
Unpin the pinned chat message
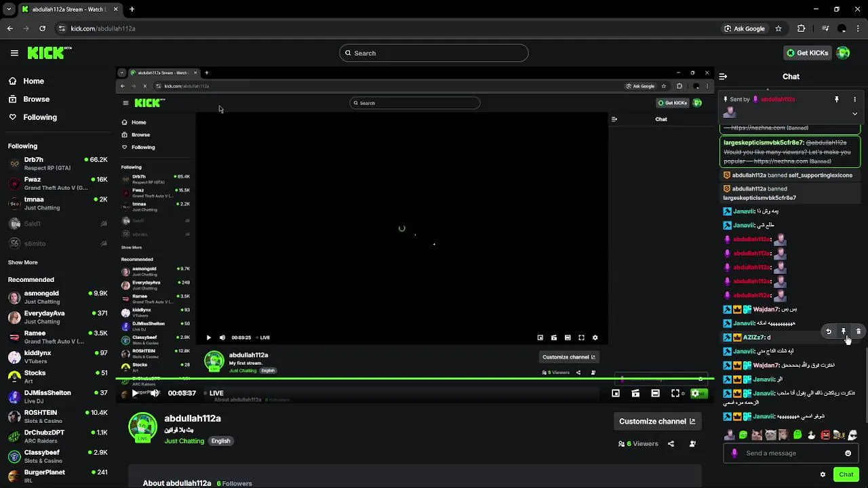point(837,99)
